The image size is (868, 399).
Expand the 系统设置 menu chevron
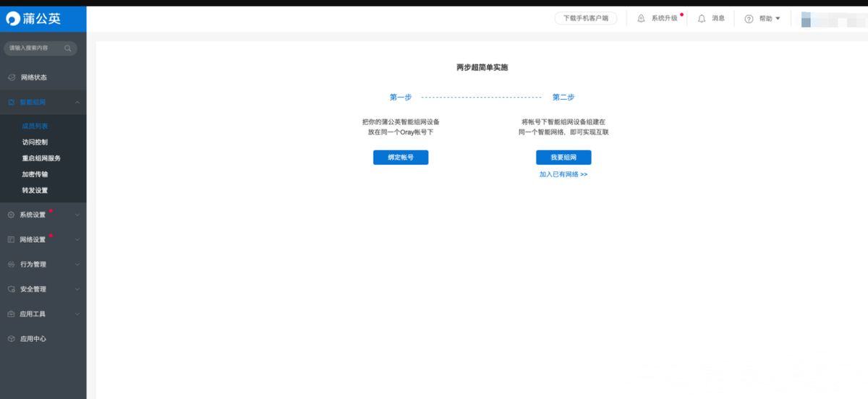[x=77, y=215]
